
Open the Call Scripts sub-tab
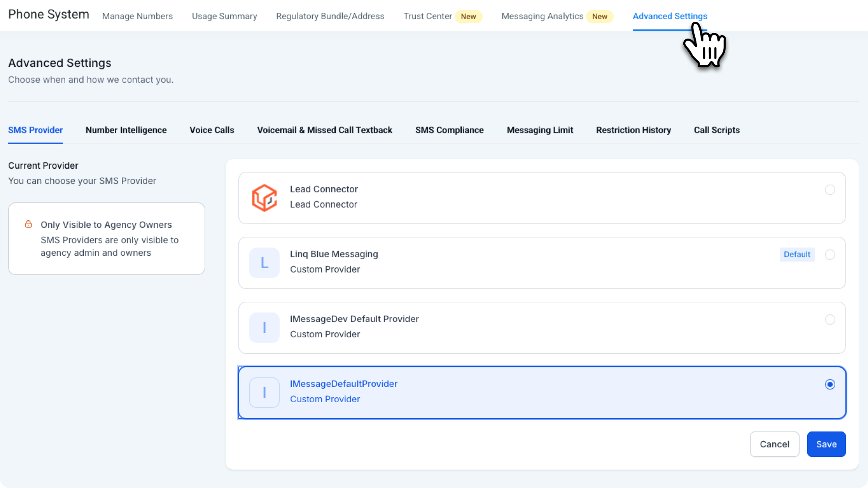(x=717, y=130)
